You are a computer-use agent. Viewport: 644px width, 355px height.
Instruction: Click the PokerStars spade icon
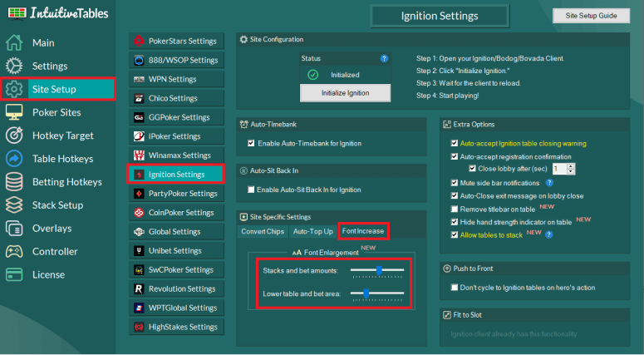point(139,41)
